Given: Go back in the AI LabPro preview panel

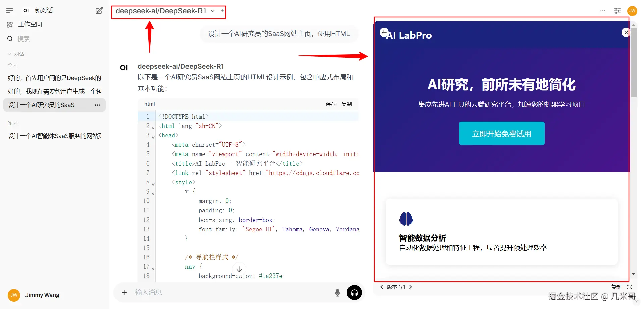Looking at the screenshot, I should tap(384, 33).
